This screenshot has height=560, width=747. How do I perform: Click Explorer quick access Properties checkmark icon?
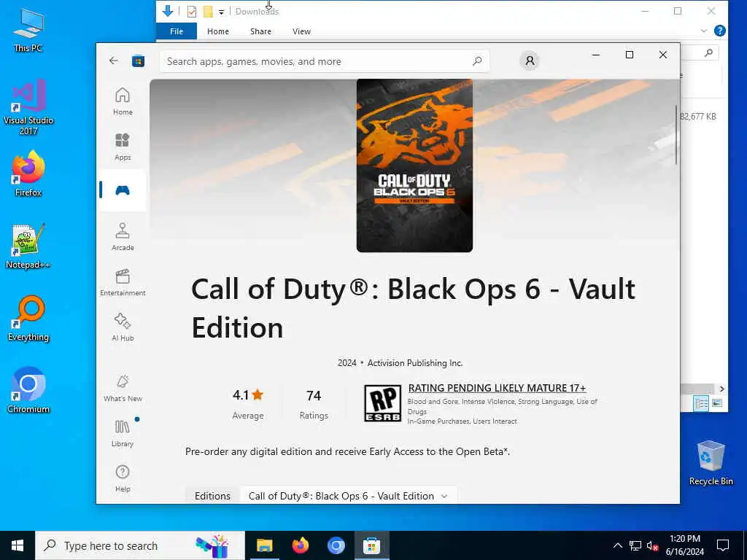click(192, 12)
